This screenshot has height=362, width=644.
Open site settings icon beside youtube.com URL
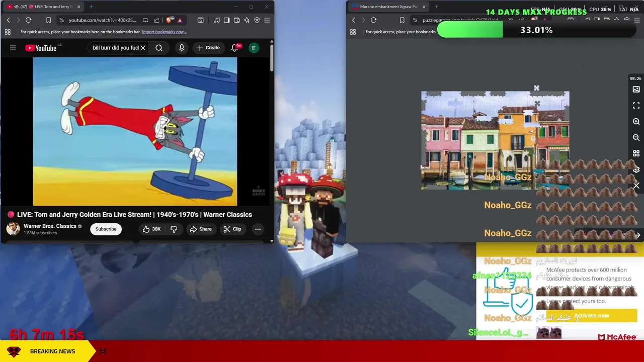click(x=61, y=20)
